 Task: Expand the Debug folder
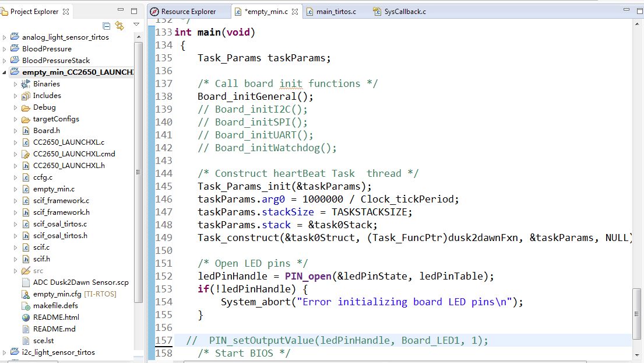pos(16,108)
